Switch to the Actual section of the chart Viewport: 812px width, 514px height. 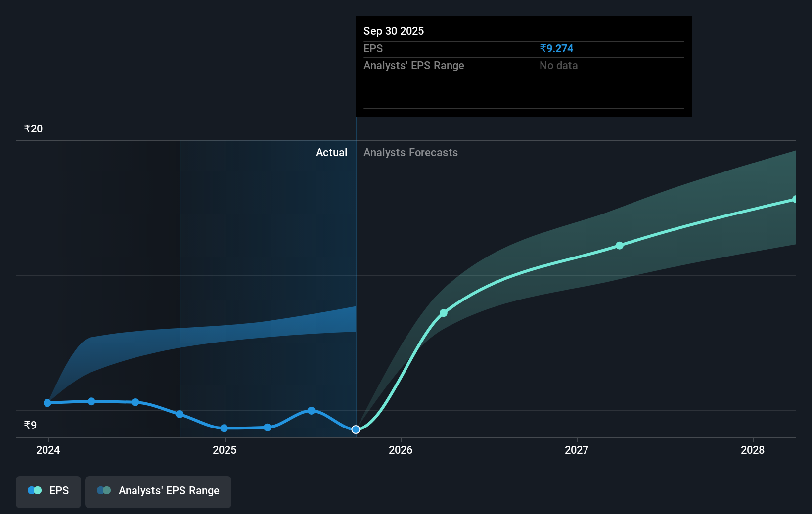(x=331, y=152)
